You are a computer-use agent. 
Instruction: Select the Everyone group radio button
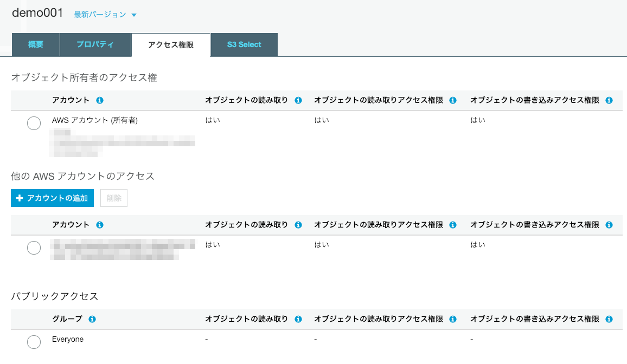[34, 342]
